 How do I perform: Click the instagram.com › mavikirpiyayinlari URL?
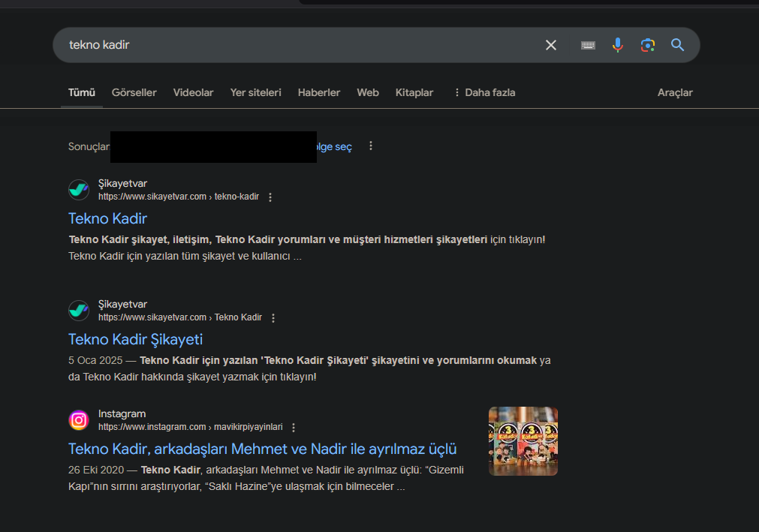point(190,426)
